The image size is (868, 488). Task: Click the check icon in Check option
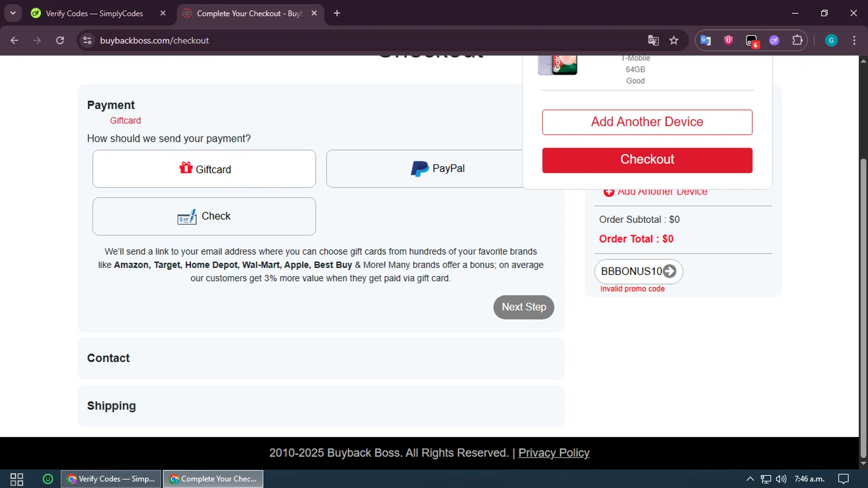tap(187, 217)
